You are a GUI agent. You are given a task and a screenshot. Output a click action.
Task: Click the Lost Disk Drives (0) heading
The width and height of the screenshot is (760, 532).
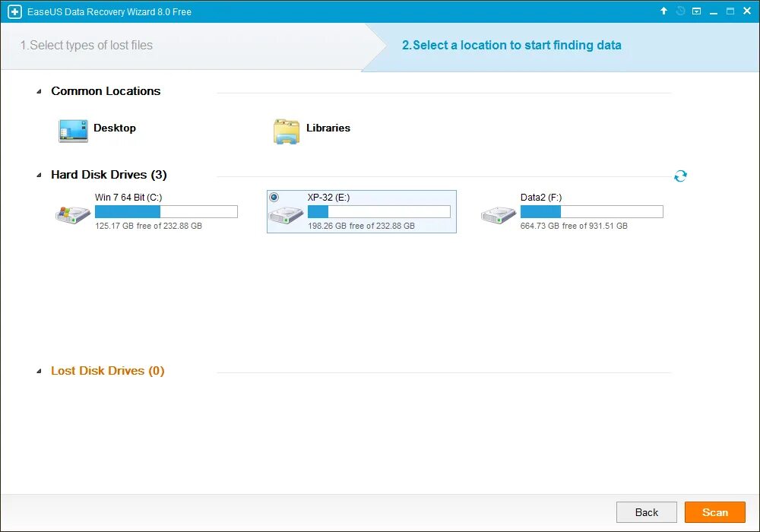coord(108,371)
